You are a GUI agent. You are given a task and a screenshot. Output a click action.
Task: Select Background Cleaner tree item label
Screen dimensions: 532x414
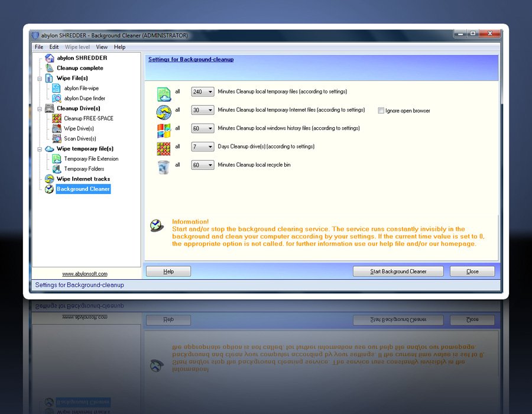point(83,189)
